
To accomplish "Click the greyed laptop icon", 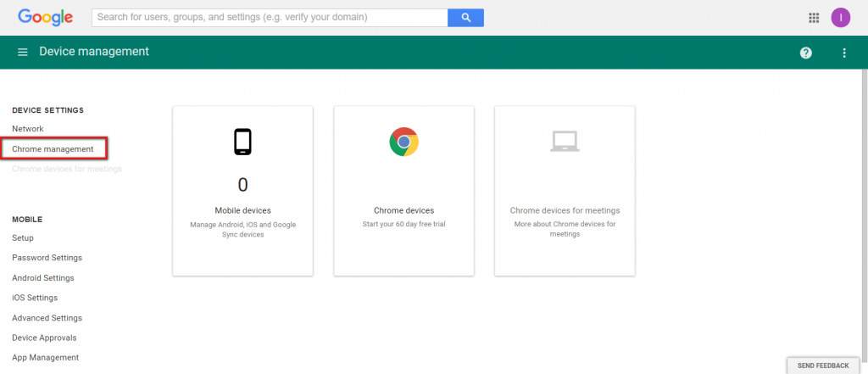I will coord(565,142).
